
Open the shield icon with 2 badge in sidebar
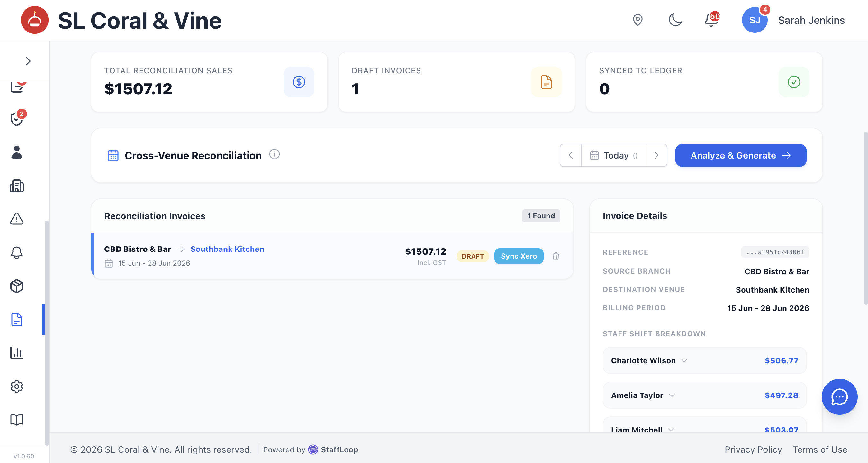click(17, 118)
